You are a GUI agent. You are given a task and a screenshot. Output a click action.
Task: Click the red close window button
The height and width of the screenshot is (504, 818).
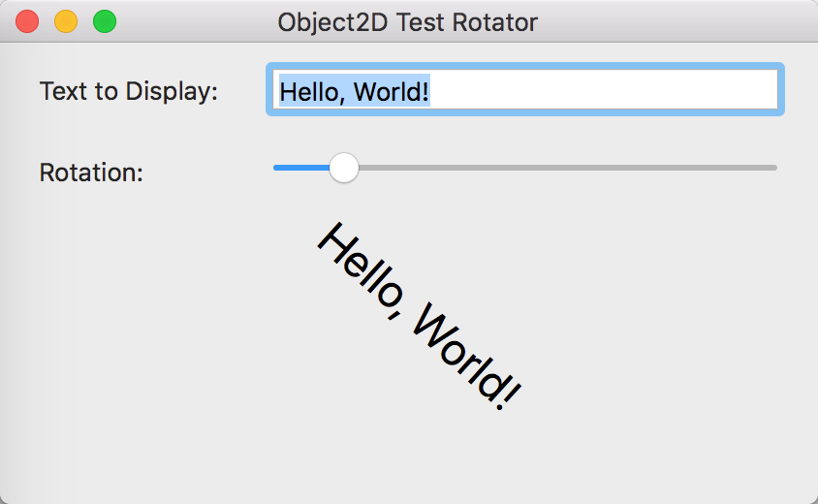28,21
